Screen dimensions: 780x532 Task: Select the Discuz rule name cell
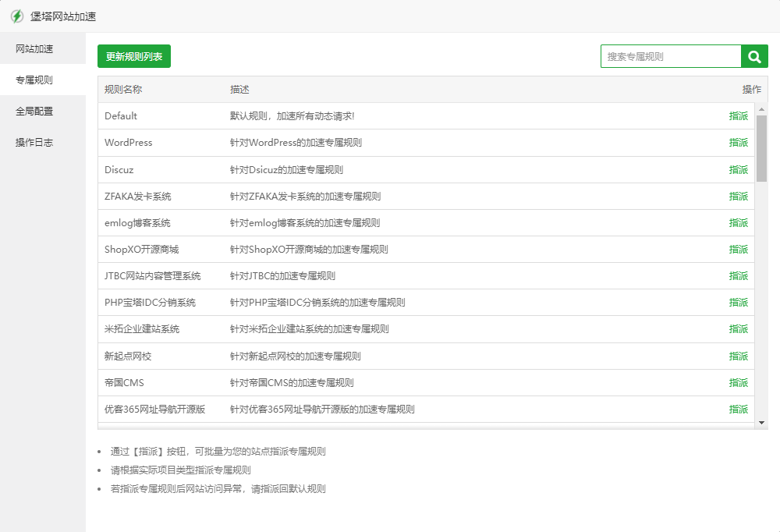coord(119,170)
